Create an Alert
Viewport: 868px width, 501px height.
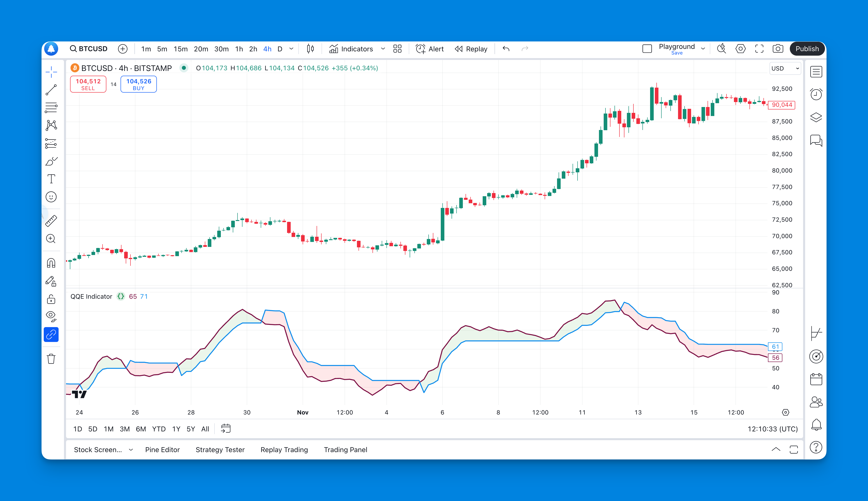[430, 49]
